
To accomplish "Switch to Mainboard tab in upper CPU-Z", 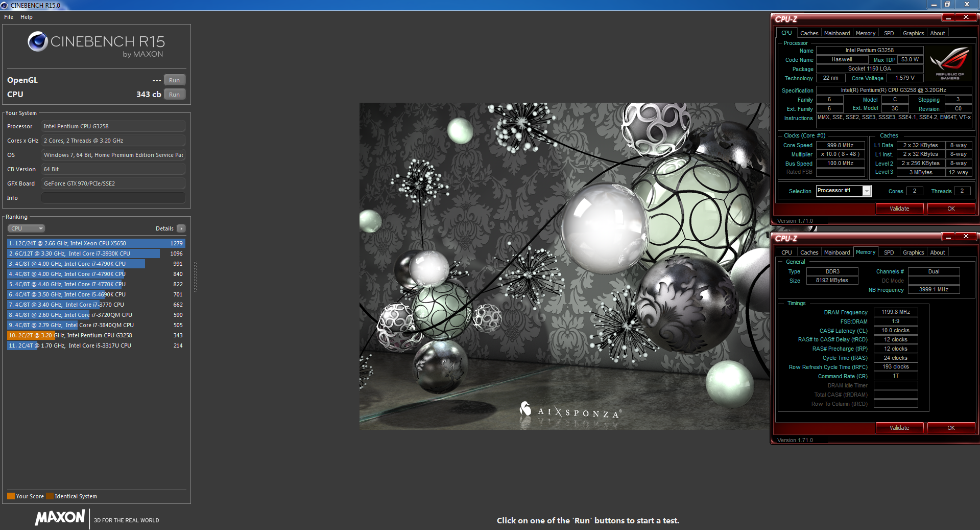I will (837, 33).
